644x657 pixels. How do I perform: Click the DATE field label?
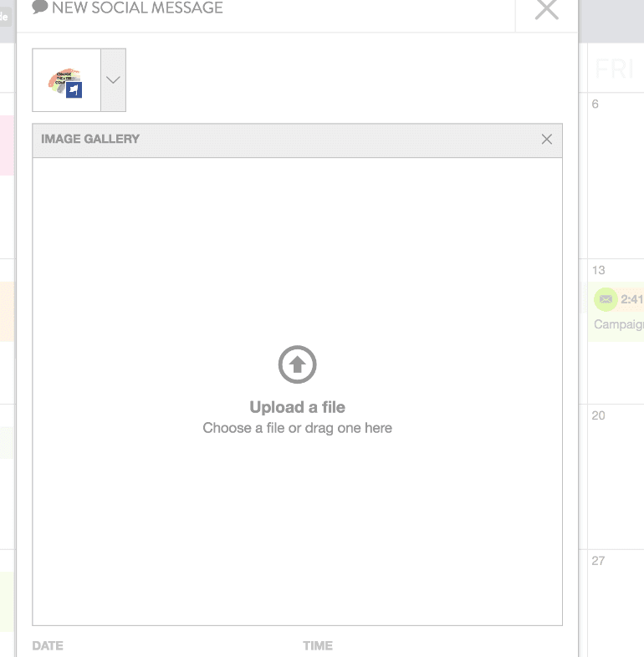coord(48,645)
